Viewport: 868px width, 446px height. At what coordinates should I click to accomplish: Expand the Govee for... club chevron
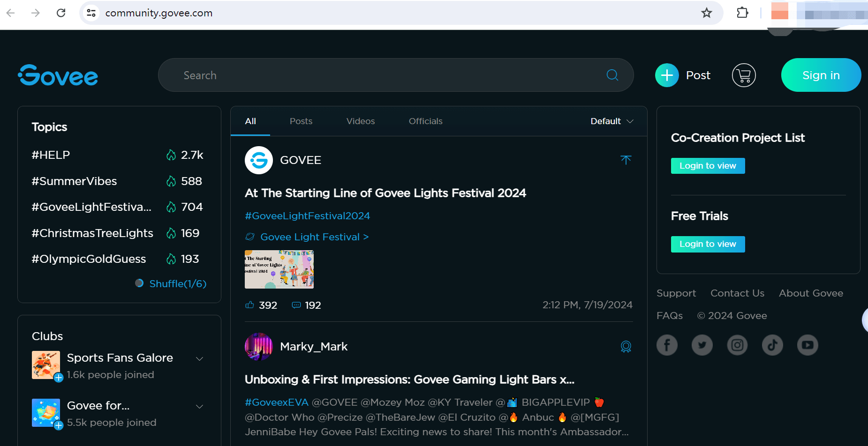click(200, 407)
